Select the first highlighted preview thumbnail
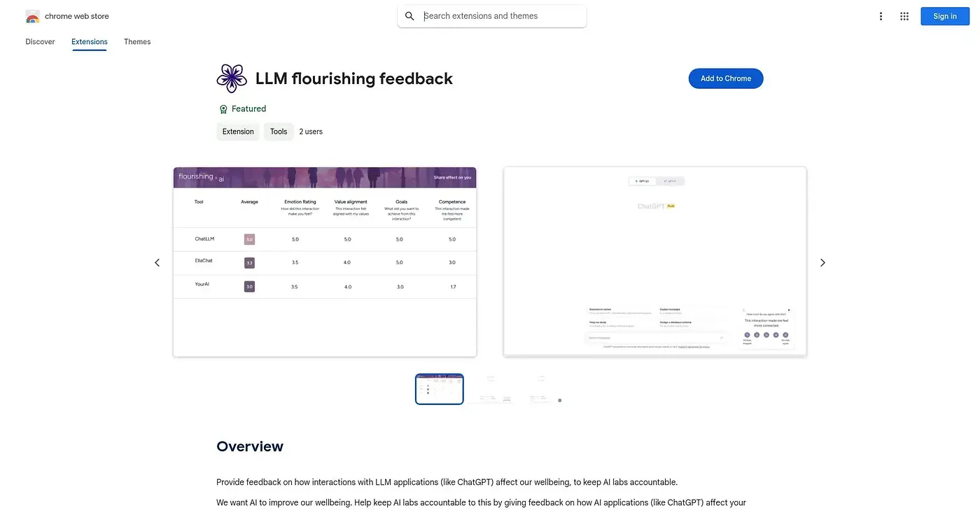Viewport: 980px width, 510px height. [x=440, y=389]
